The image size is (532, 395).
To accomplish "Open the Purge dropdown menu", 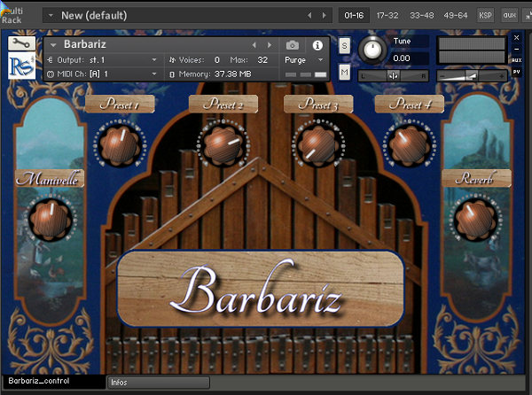I will pyautogui.click(x=303, y=60).
